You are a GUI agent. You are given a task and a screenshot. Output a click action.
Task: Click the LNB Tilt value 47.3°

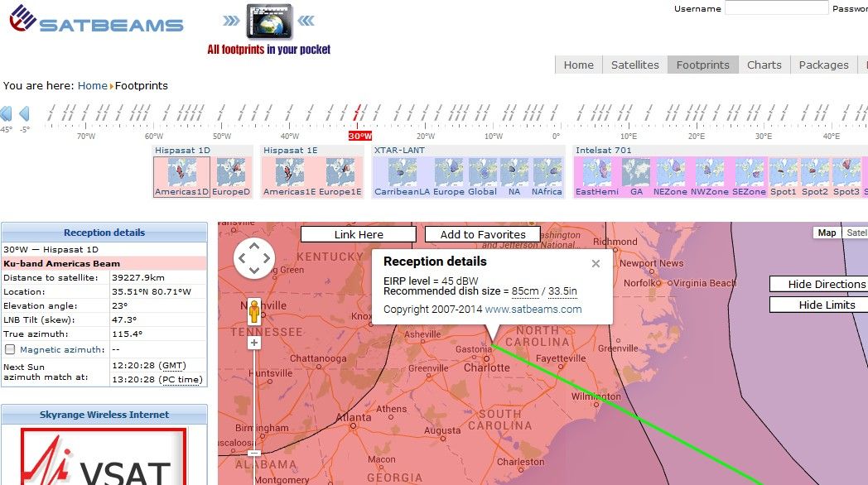pos(124,319)
